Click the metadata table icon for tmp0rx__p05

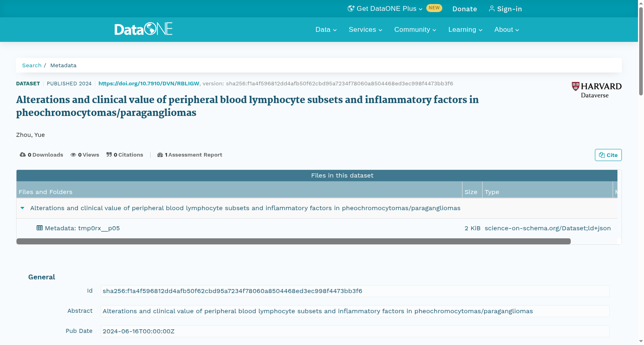tap(39, 228)
